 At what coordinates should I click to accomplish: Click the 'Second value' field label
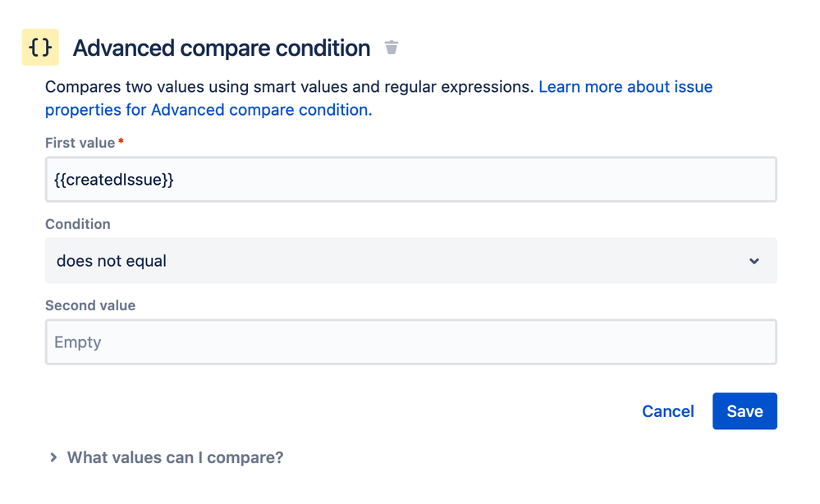[90, 305]
